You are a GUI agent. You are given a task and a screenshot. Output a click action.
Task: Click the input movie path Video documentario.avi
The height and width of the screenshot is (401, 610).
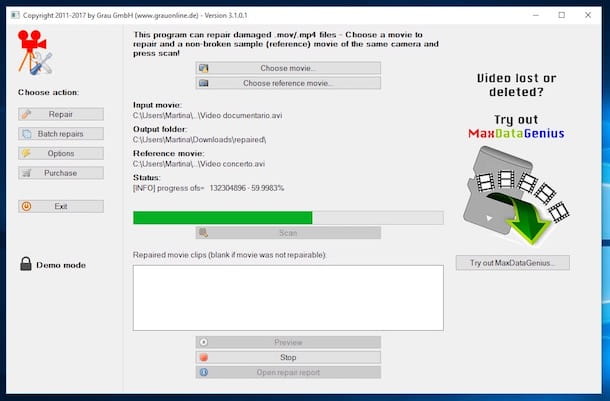[x=207, y=116]
